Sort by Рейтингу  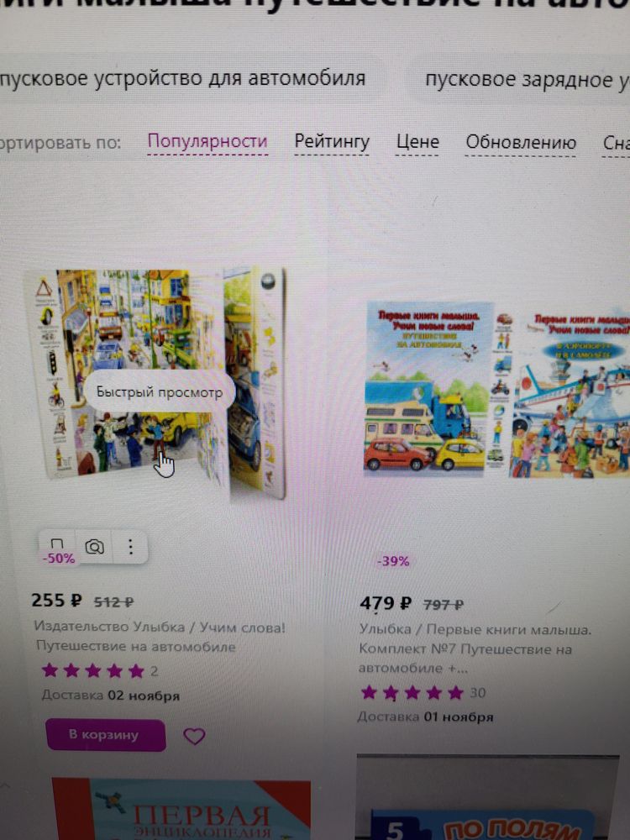(x=332, y=142)
